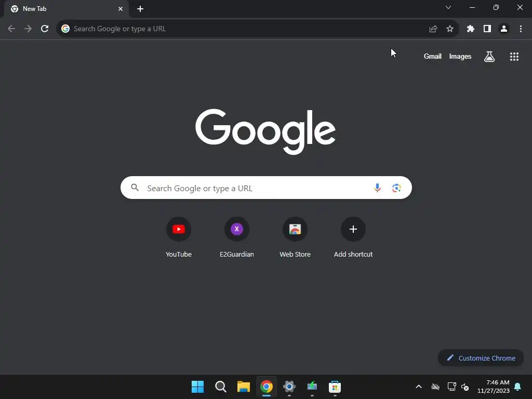Screen dimensions: 532x399
Task: Open Chrome's three-dot menu
Action: (x=521, y=29)
